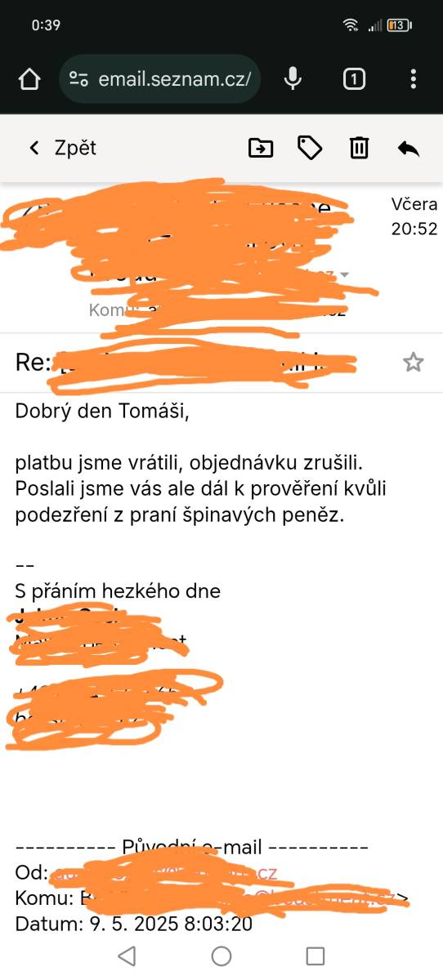Tap Android home circle button
443x980 pixels.
pos(221,956)
